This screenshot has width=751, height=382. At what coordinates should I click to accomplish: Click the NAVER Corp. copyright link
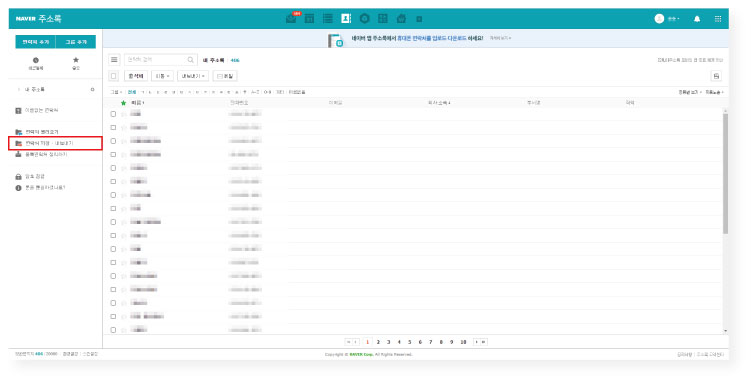(x=361, y=355)
